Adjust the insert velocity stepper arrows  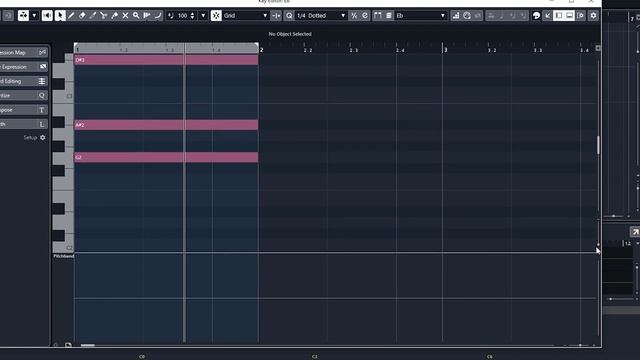[192, 16]
